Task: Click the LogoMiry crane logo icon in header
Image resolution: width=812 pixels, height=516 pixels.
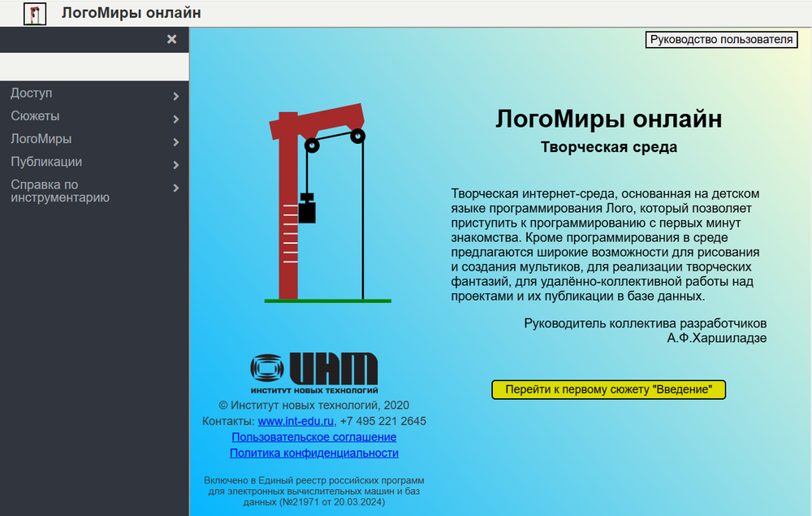Action: (35, 14)
